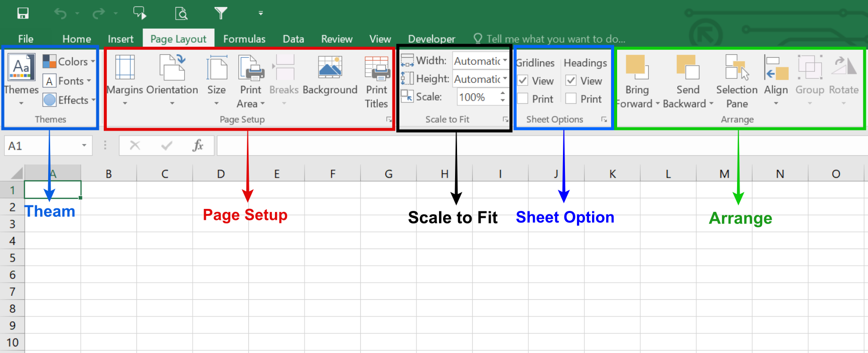This screenshot has width=868, height=353.
Task: Click the Insert Function fx icon
Action: [198, 146]
